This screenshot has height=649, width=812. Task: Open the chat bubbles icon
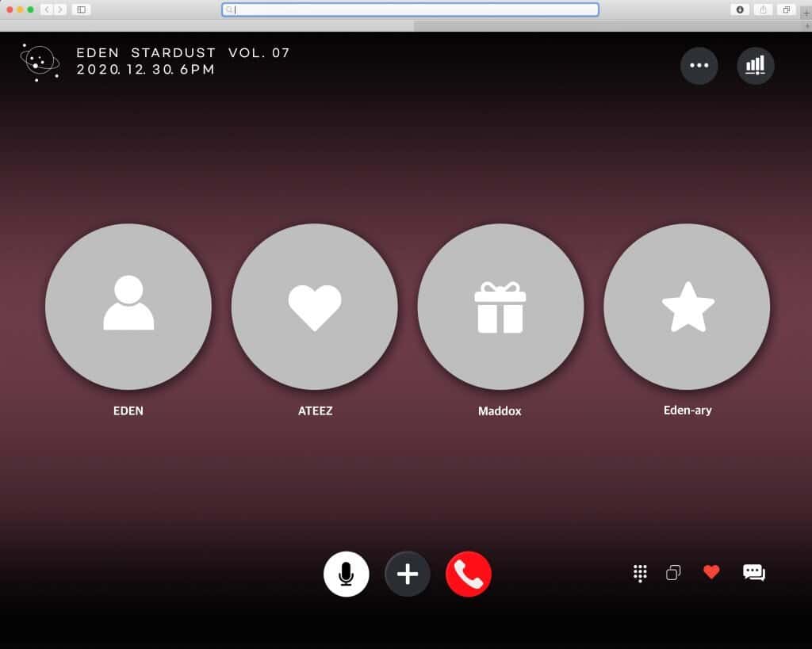click(x=753, y=572)
